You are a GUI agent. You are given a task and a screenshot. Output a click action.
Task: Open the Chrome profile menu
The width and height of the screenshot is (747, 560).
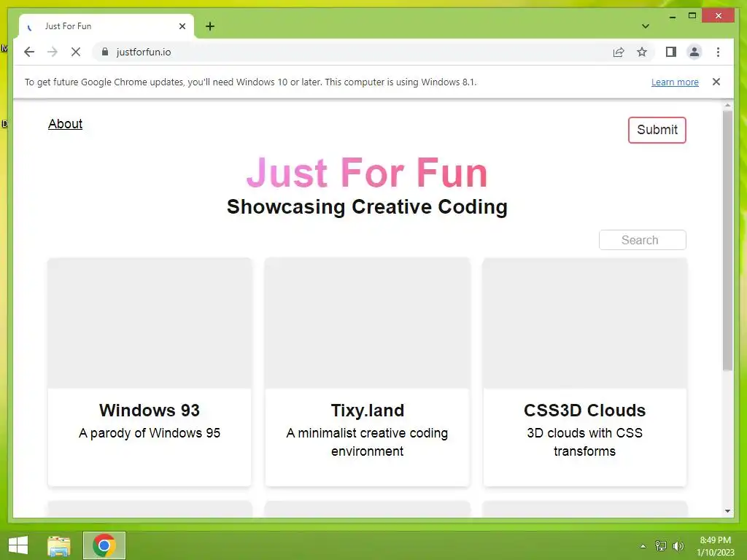(x=694, y=52)
